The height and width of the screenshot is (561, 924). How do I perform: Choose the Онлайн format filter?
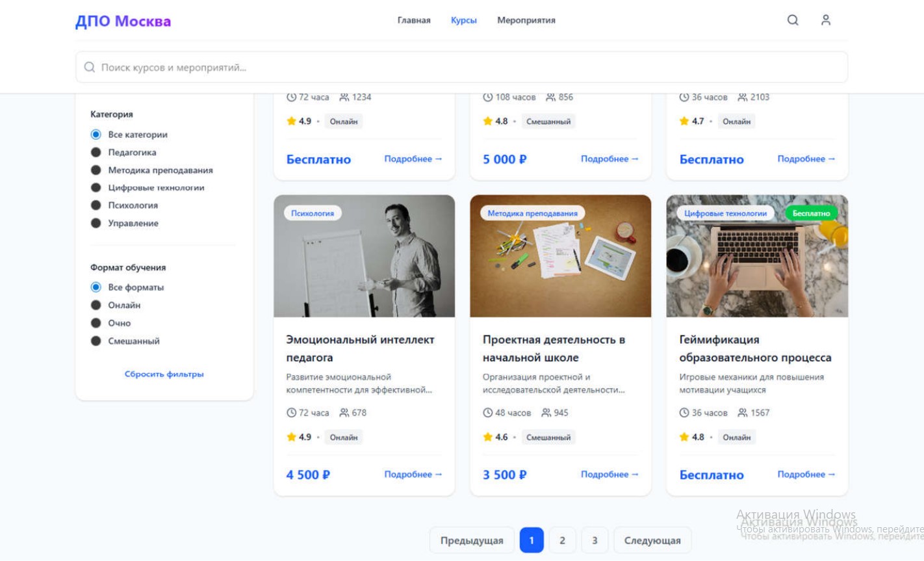click(96, 305)
